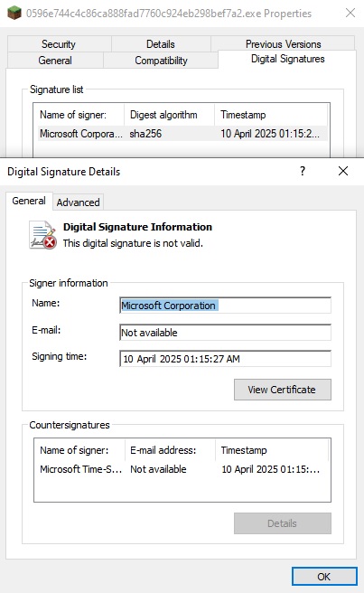Open the Security tab
The image size is (364, 593).
pyautogui.click(x=59, y=44)
